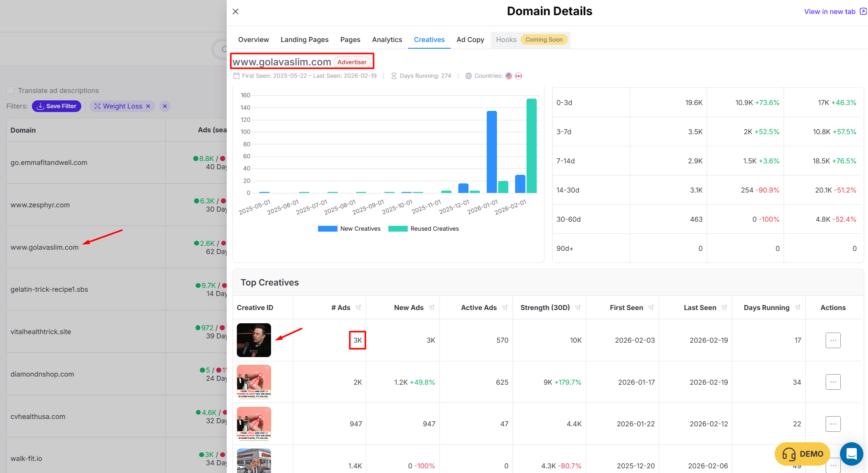
Task: Sort by the New Ads column icon
Action: point(431,308)
